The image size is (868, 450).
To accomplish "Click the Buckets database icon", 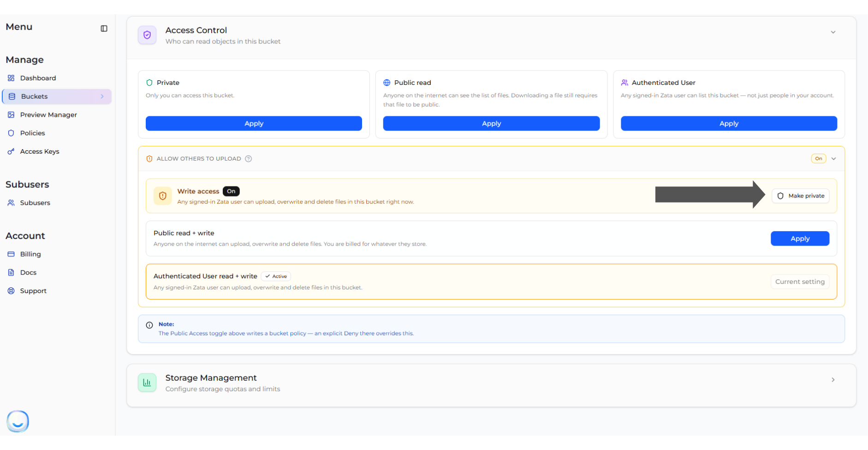I will [x=12, y=96].
